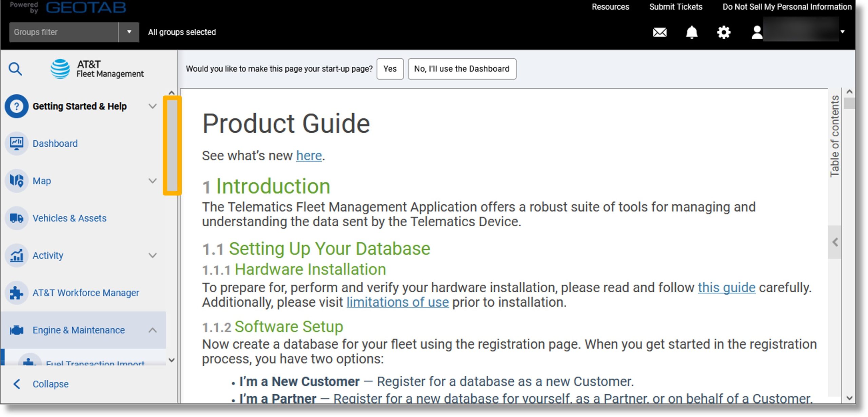The height and width of the screenshot is (417, 868).
Task: Click the Dashboard icon
Action: click(x=17, y=143)
